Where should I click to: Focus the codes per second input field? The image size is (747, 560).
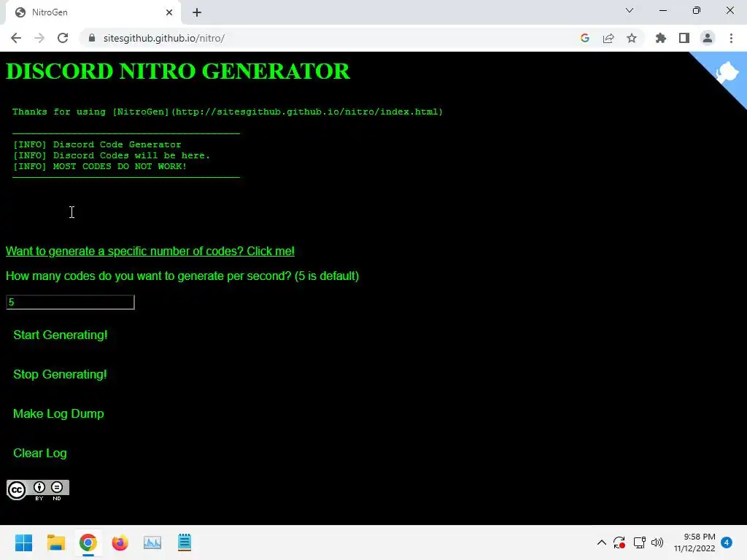point(70,302)
